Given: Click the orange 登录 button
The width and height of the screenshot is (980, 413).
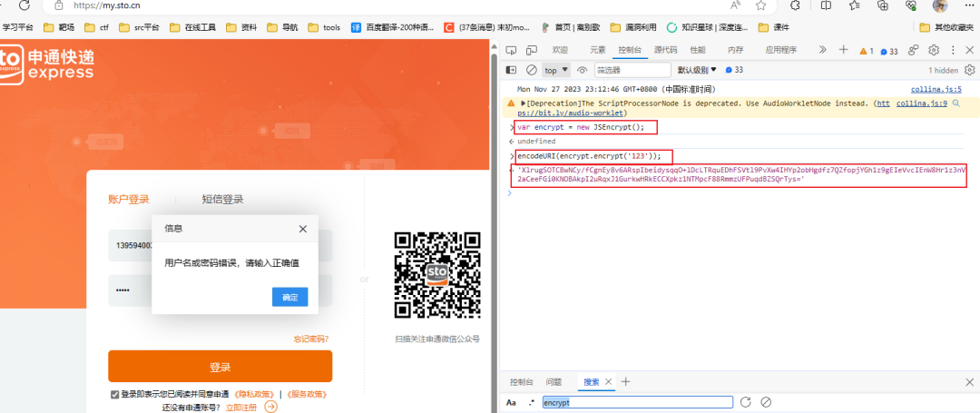Looking at the screenshot, I should (x=220, y=367).
